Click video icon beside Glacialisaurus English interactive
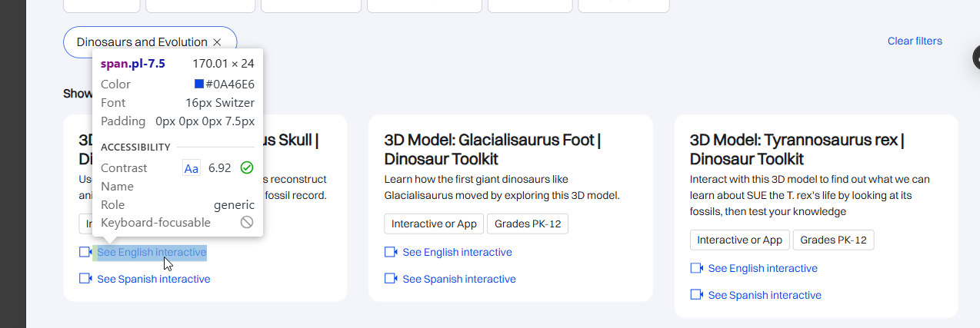 [x=391, y=252]
